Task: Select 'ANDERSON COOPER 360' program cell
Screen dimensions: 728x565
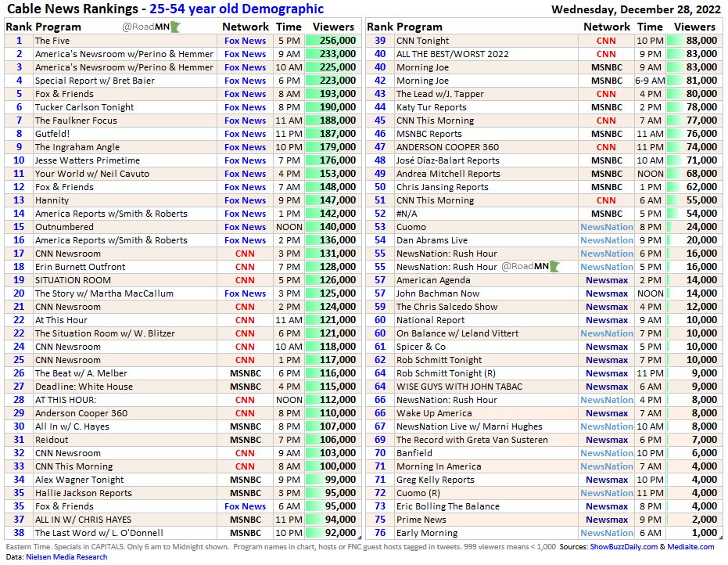Action: pos(486,147)
